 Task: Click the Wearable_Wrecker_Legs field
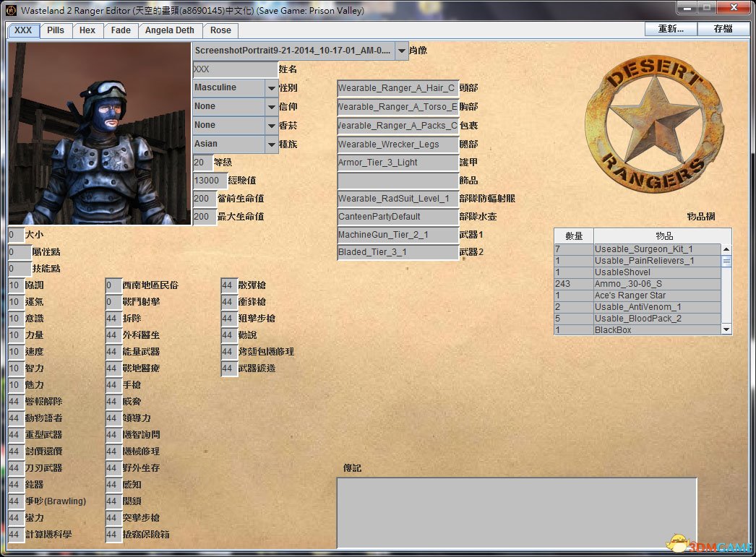[x=398, y=144]
